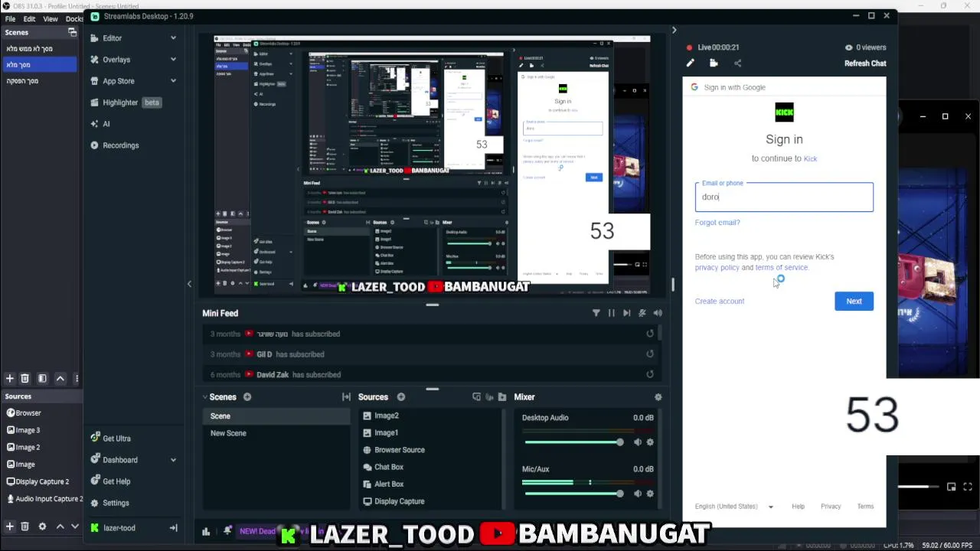Open terms of service link
The height and width of the screenshot is (551, 980).
(781, 268)
